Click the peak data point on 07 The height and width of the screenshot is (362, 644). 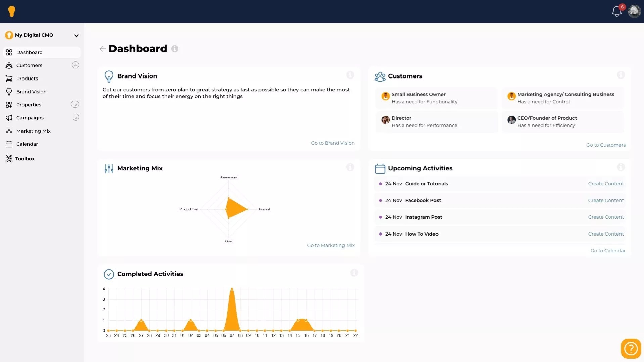tap(232, 289)
